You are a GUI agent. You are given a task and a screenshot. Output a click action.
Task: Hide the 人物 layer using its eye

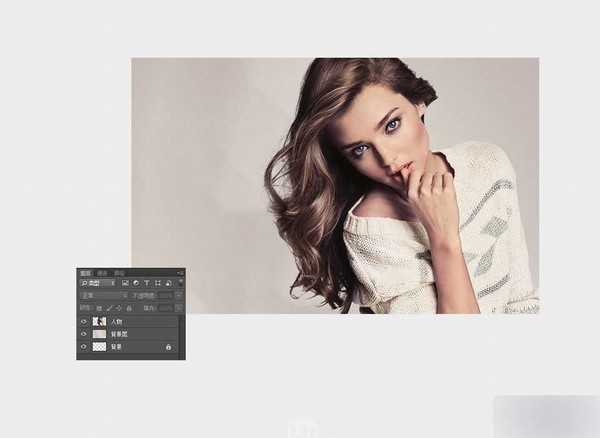[x=84, y=321]
